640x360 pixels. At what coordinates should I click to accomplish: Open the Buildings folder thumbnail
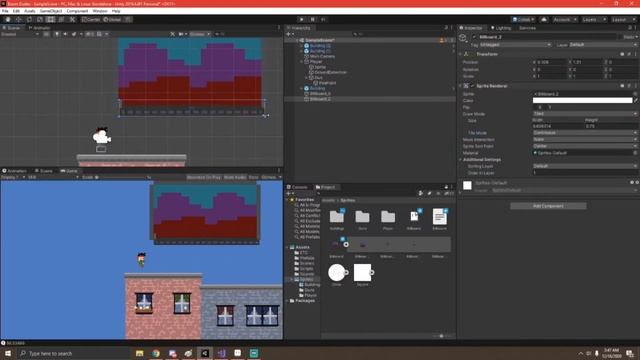(337, 217)
